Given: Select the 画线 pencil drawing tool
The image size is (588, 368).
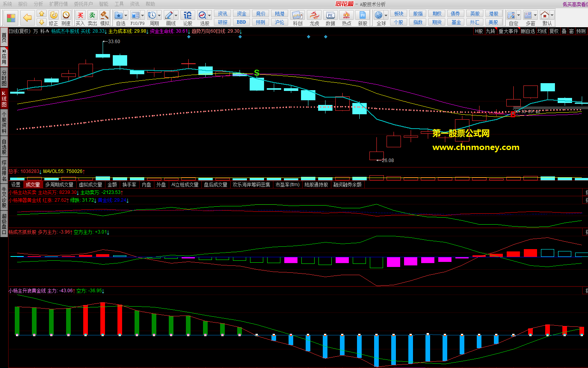Looking at the screenshot, I should click(169, 15).
